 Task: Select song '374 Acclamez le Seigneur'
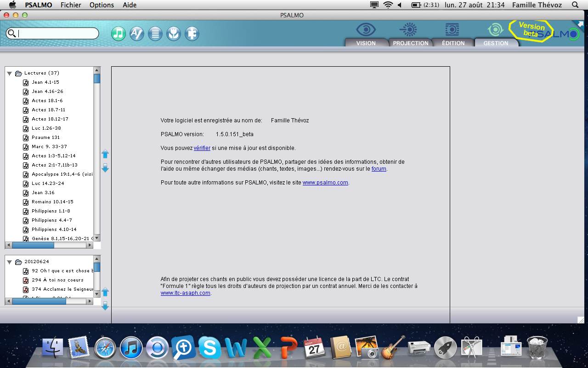click(62, 289)
